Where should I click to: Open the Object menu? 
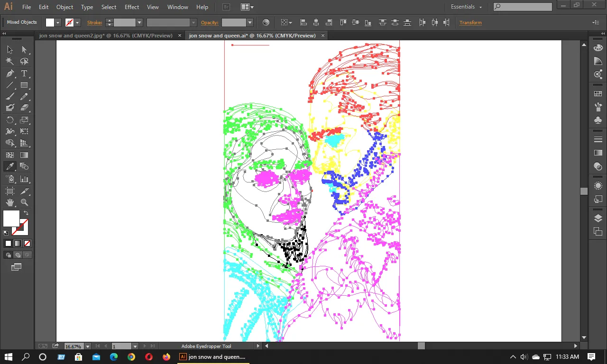coord(64,7)
